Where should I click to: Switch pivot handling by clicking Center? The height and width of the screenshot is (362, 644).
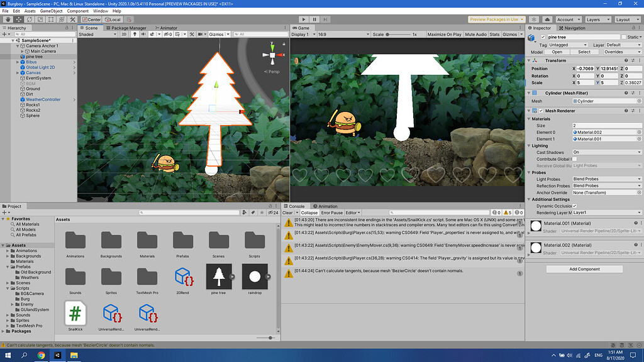click(x=91, y=19)
